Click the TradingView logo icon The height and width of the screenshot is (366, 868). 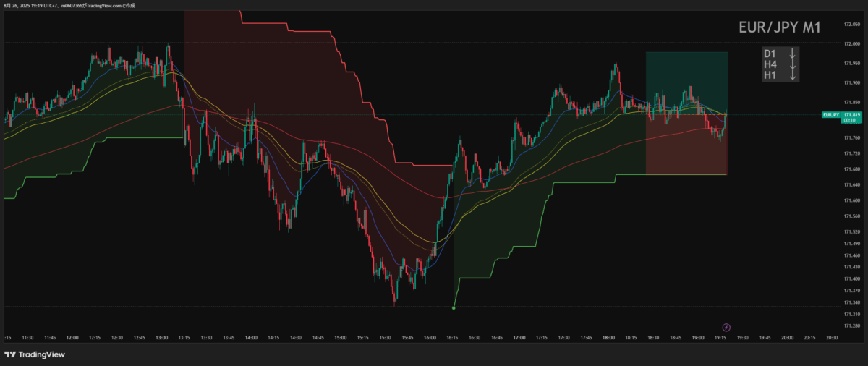10,354
